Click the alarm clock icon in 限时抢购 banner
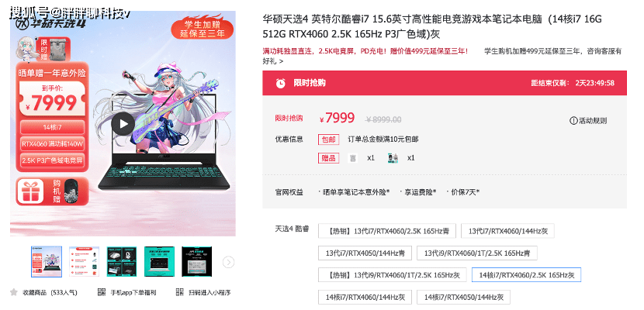Image resolution: width=644 pixels, height=310 pixels. pos(281,83)
